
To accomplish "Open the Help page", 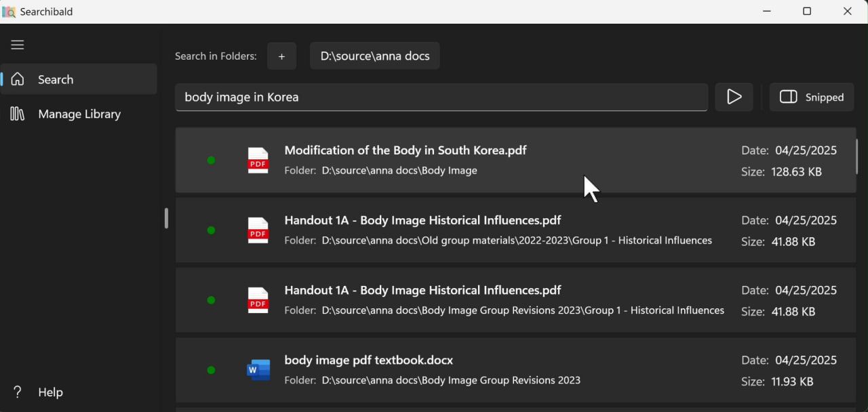I will (x=50, y=392).
